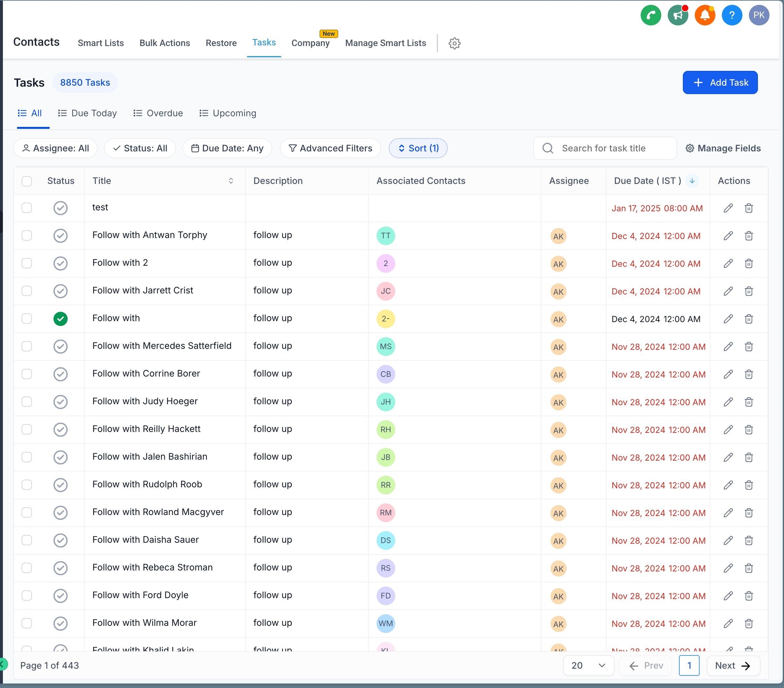Click the blue help question mark icon
Viewport: 784px width, 688px height.
[731, 15]
